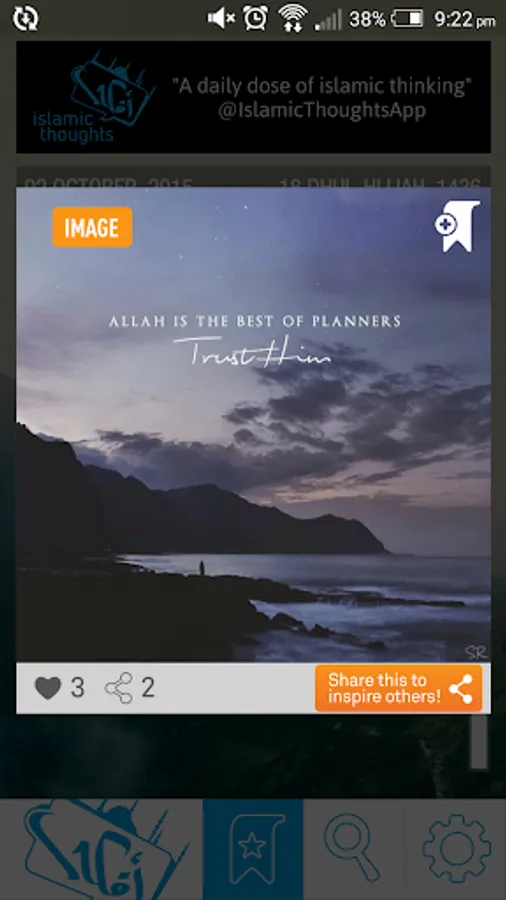
Task: Go to Islamic Thoughts home tab
Action: tap(101, 849)
